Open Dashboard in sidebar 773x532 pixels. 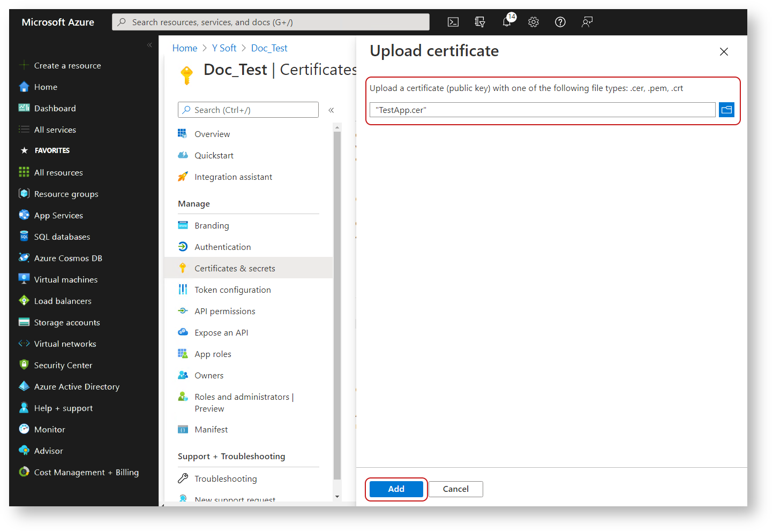55,108
